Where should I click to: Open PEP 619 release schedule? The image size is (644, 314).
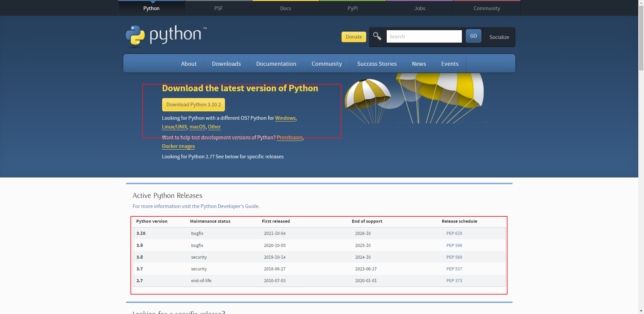click(x=454, y=233)
